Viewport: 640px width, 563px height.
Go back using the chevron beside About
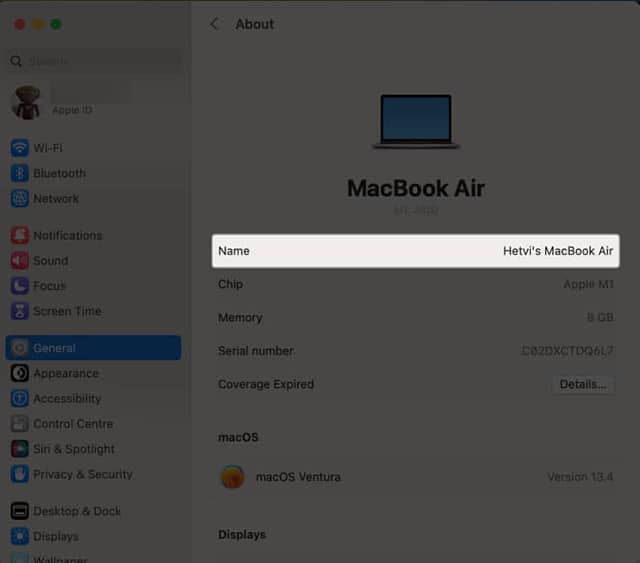tap(214, 24)
